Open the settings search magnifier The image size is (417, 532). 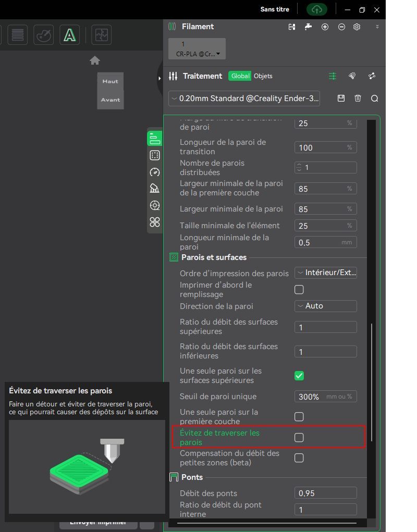(x=374, y=98)
